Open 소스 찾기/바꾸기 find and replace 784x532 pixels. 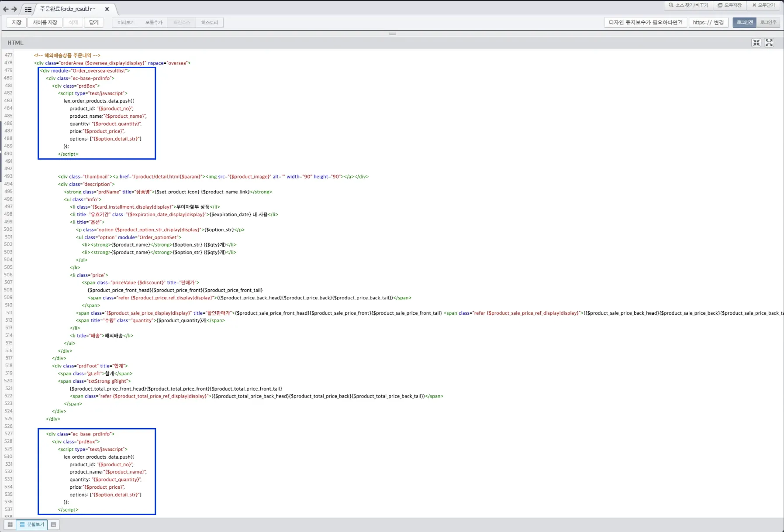(x=689, y=5)
